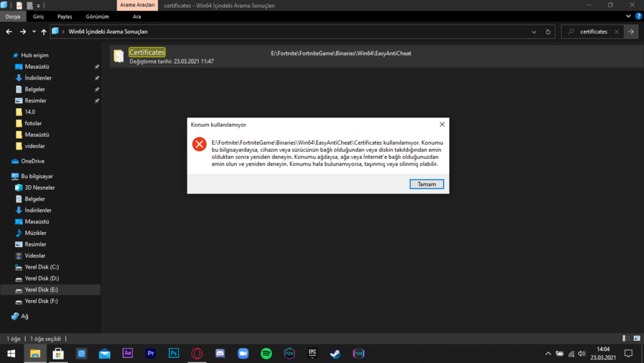
Task: Expand the address bar history dropdown
Action: click(x=534, y=32)
